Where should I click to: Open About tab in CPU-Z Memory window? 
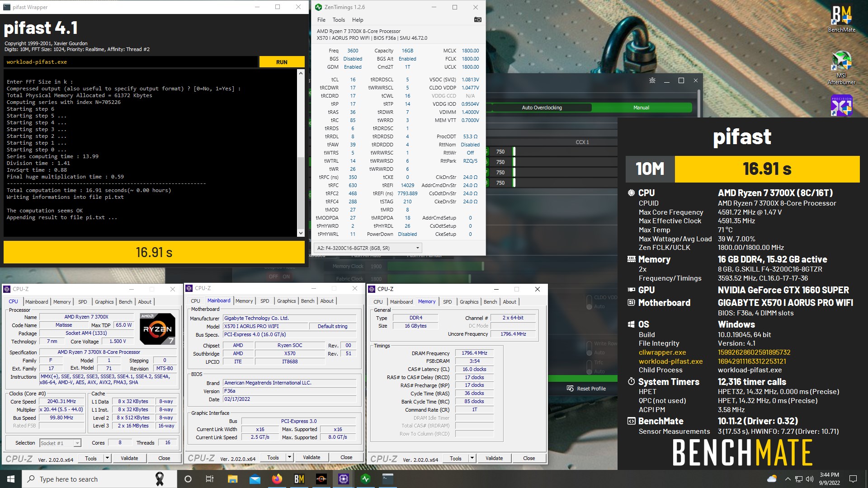[509, 302]
